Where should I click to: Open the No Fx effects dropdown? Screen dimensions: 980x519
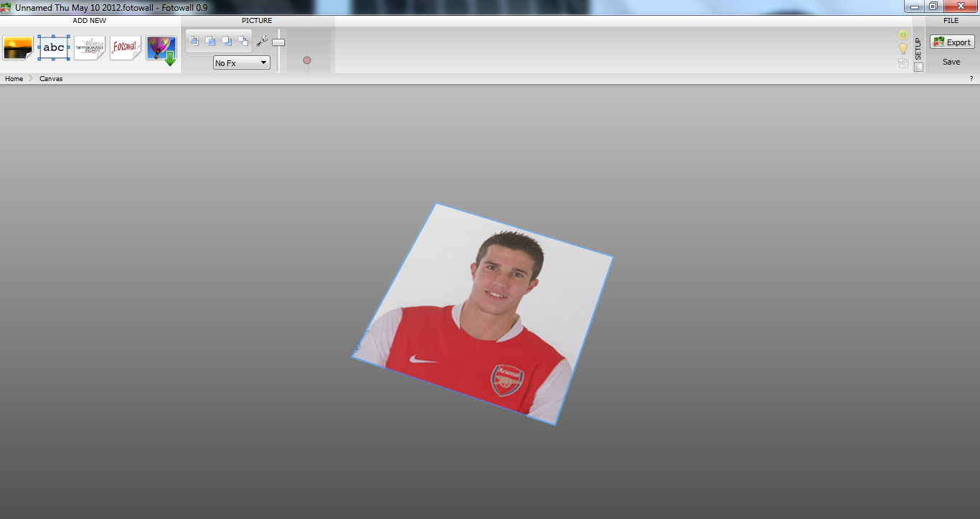[242, 63]
